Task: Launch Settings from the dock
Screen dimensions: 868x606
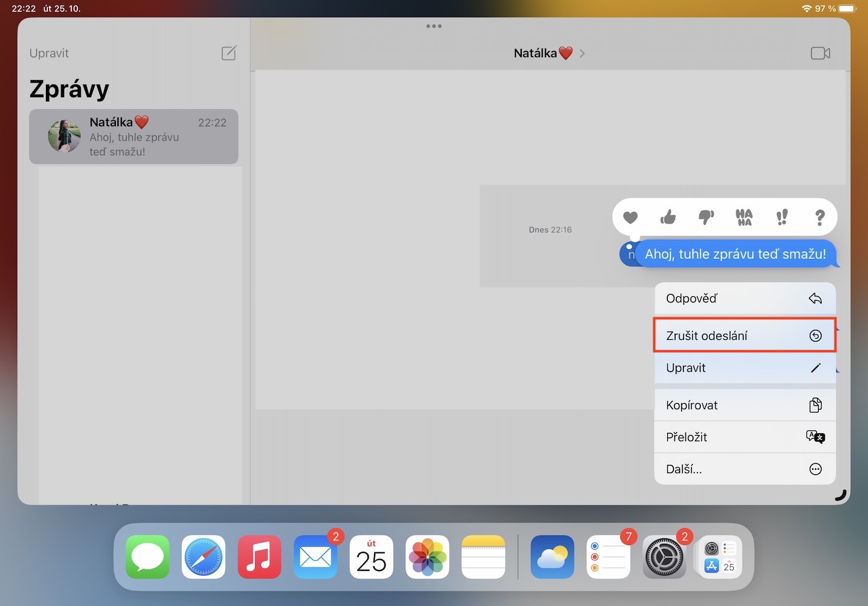Action: click(664, 557)
